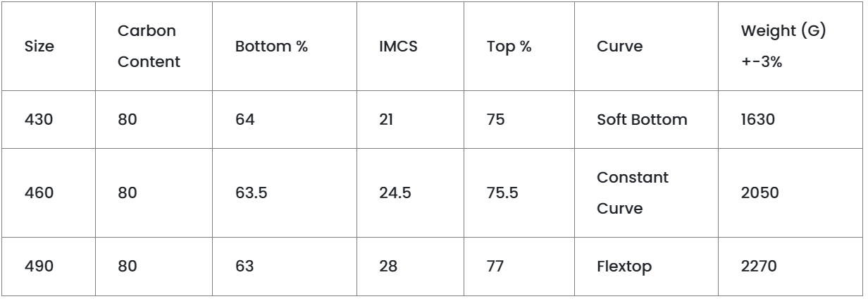Select the 2270 weight cell
The image size is (868, 299).
[x=760, y=267]
